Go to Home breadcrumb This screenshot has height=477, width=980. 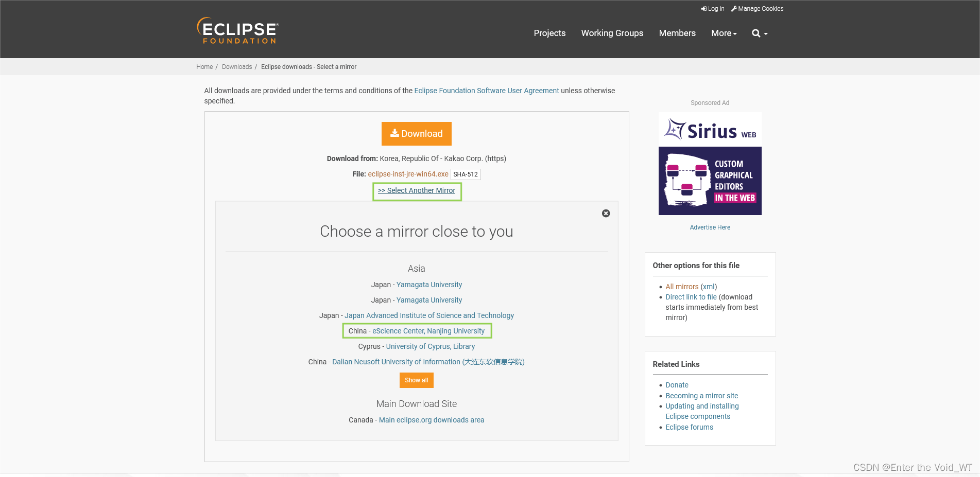coord(204,67)
